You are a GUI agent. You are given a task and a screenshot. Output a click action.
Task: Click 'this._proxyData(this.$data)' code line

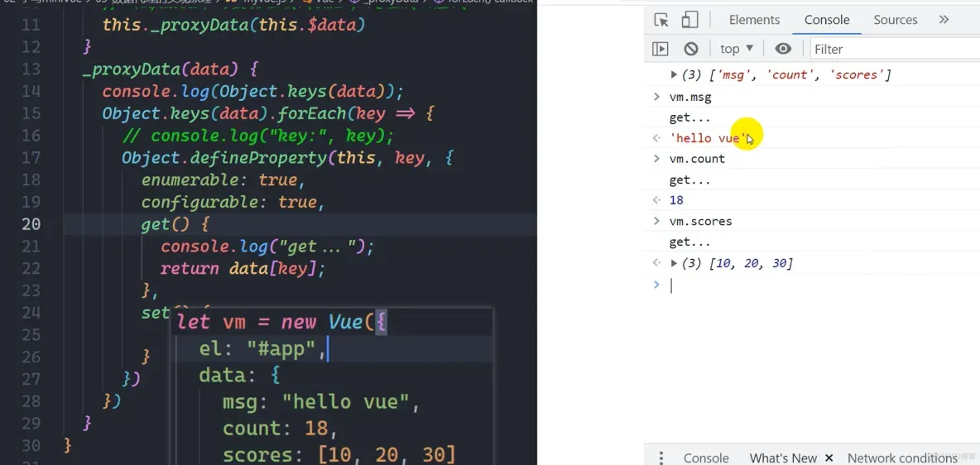[x=233, y=25]
